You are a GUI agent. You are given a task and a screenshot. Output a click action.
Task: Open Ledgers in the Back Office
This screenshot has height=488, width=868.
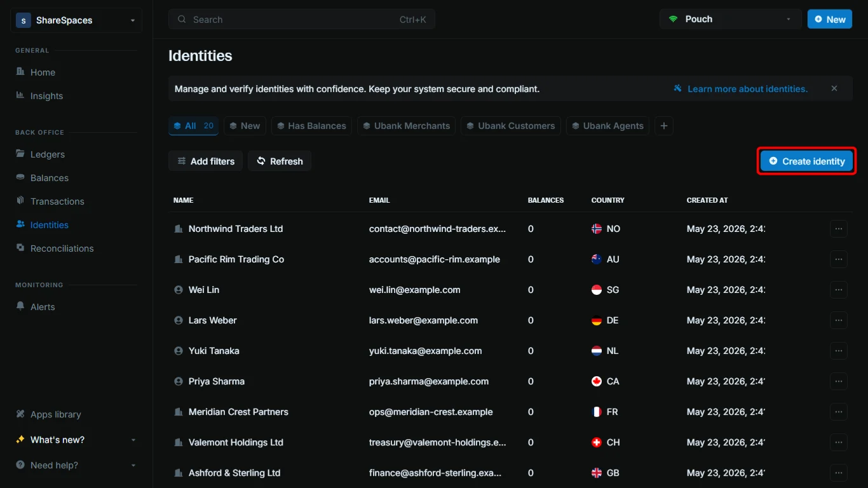tap(48, 154)
